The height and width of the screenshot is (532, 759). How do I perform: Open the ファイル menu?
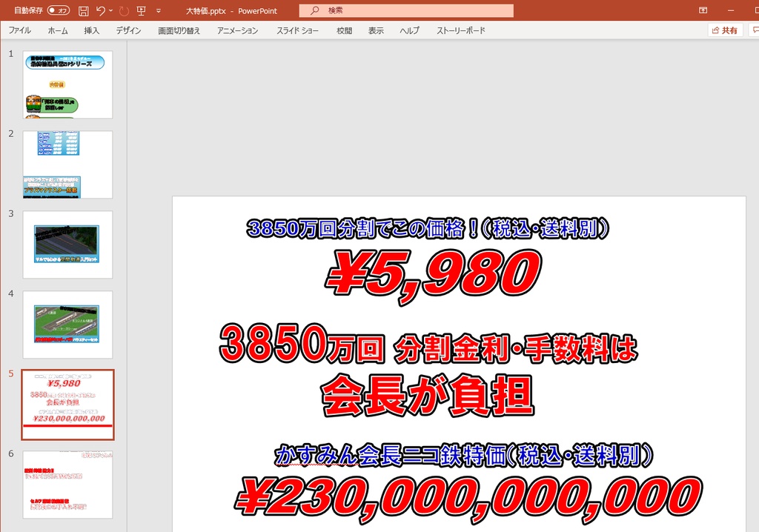pyautogui.click(x=19, y=30)
